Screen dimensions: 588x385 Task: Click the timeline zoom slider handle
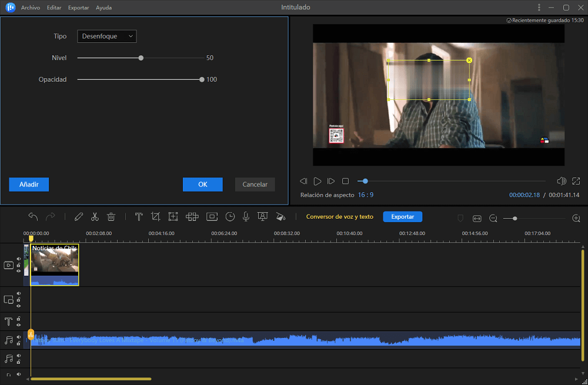click(x=515, y=218)
